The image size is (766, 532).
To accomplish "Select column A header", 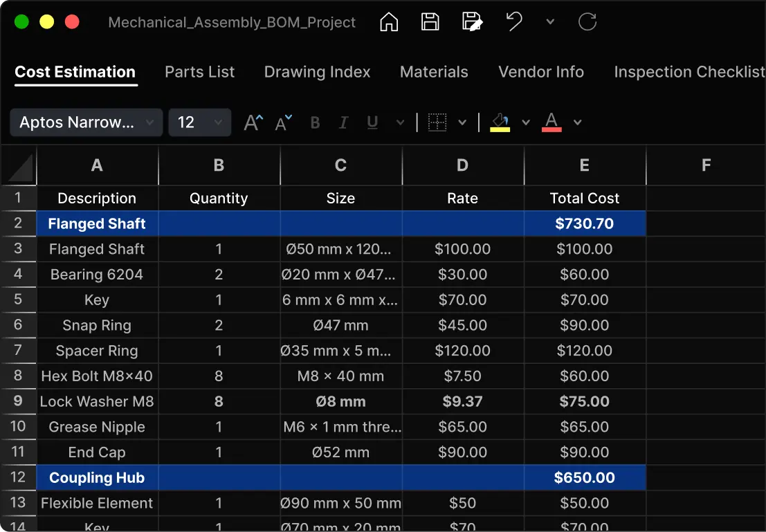I will point(97,165).
